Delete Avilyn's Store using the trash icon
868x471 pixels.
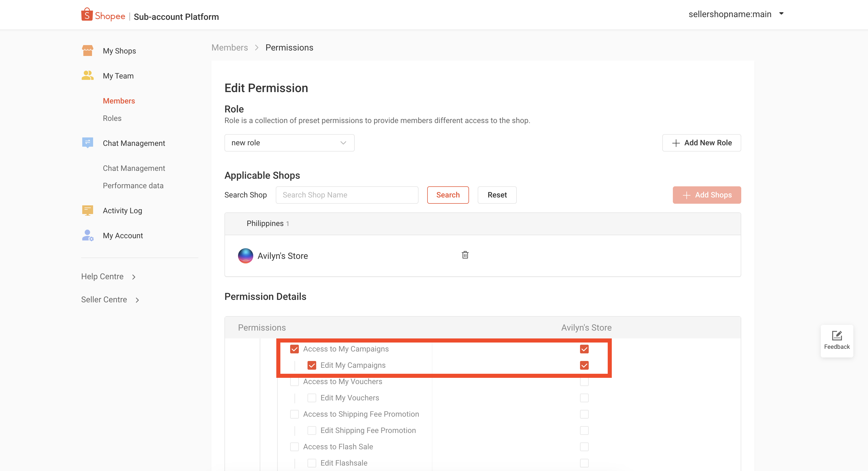(465, 255)
